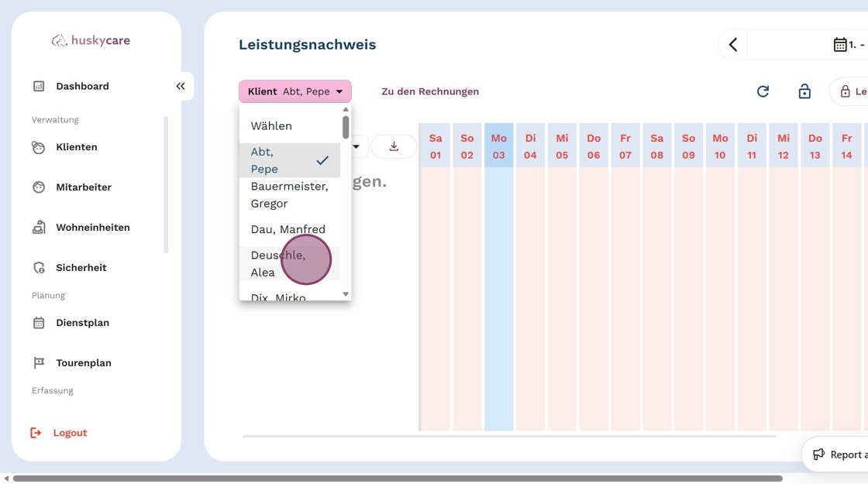
Task: Select the Sa 08 day column header
Action: click(656, 146)
